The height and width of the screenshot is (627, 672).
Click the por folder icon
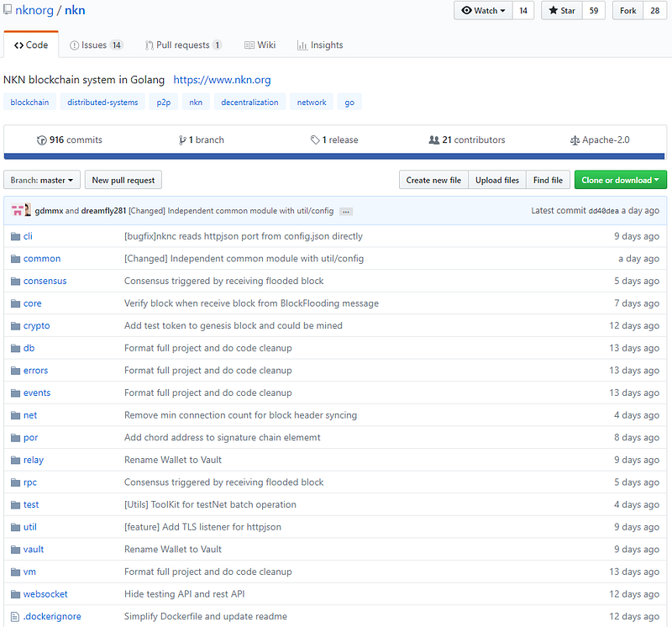pos(15,437)
